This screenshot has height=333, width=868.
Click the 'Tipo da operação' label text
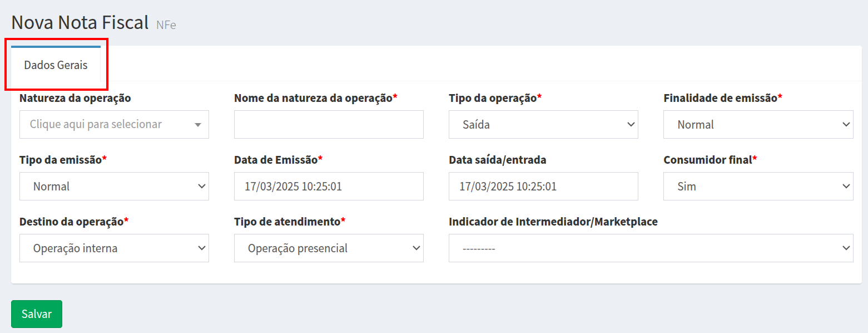click(x=493, y=98)
